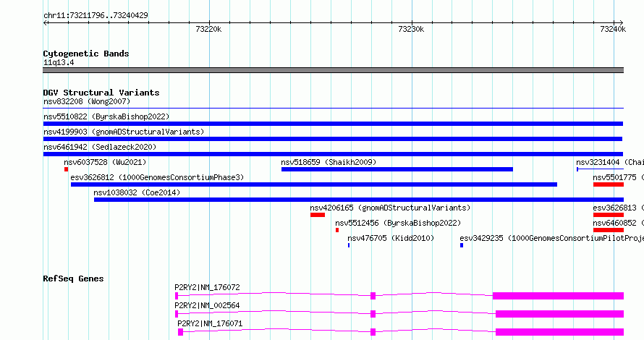Image resolution: width=644 pixels, height=340 pixels.
Task: Click the nsv518659 (Shaikh2009) label
Action: point(329,162)
